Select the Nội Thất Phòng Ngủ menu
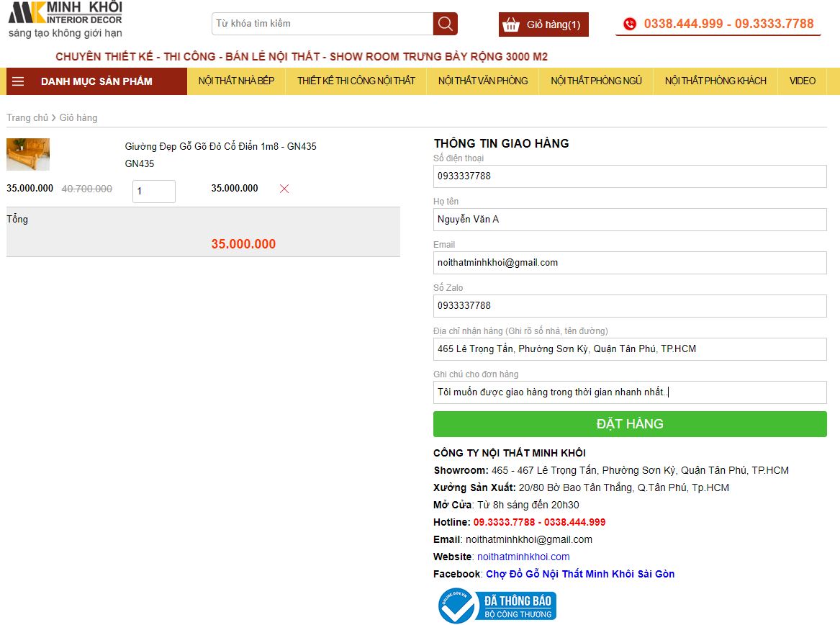The height and width of the screenshot is (625, 840). click(x=596, y=81)
